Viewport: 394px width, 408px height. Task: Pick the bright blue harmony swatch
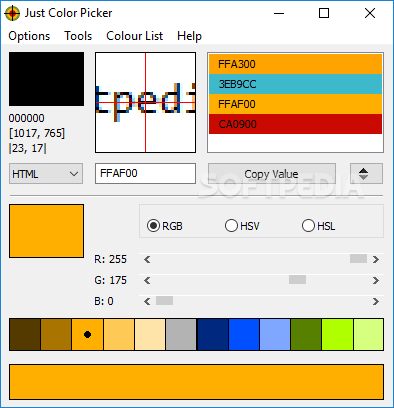point(244,334)
